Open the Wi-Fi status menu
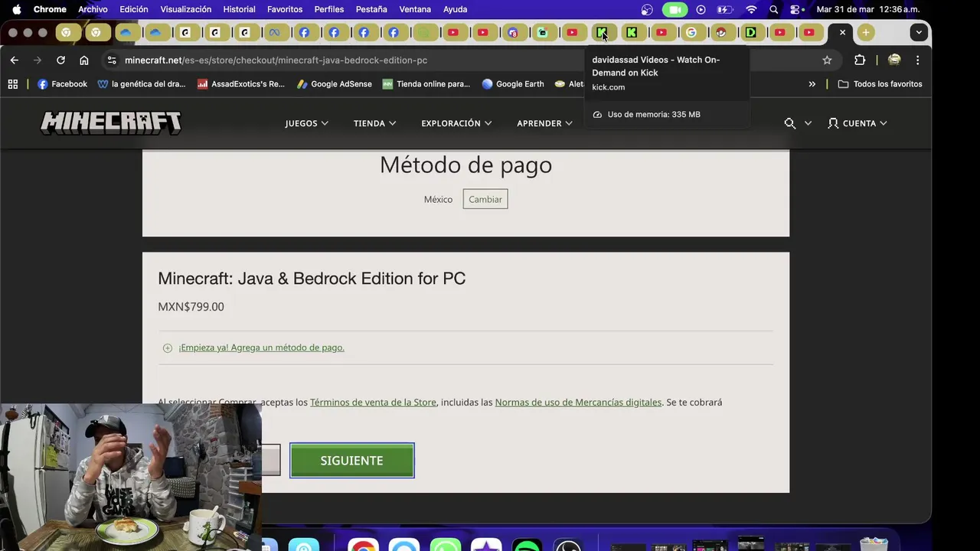Image resolution: width=980 pixels, height=551 pixels. [x=751, y=9]
